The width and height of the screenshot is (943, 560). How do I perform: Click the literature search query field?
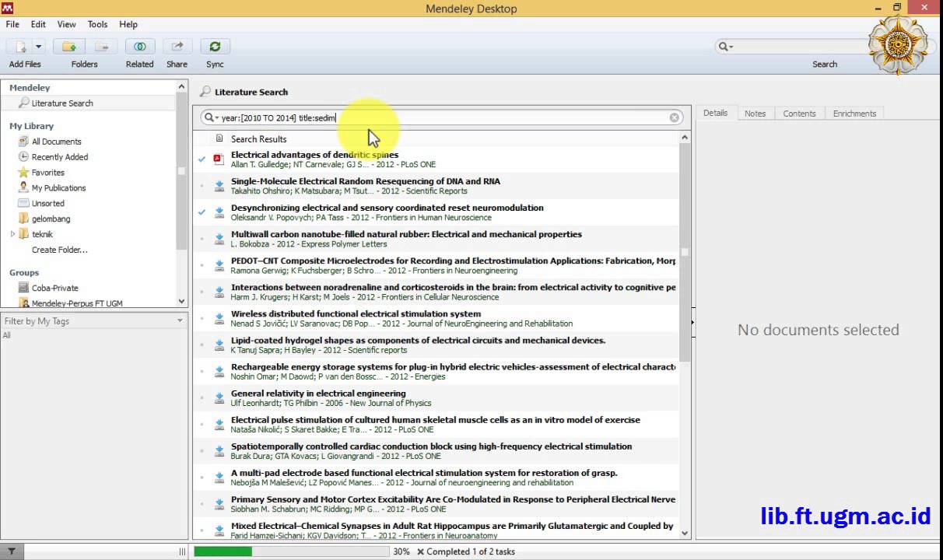[443, 117]
